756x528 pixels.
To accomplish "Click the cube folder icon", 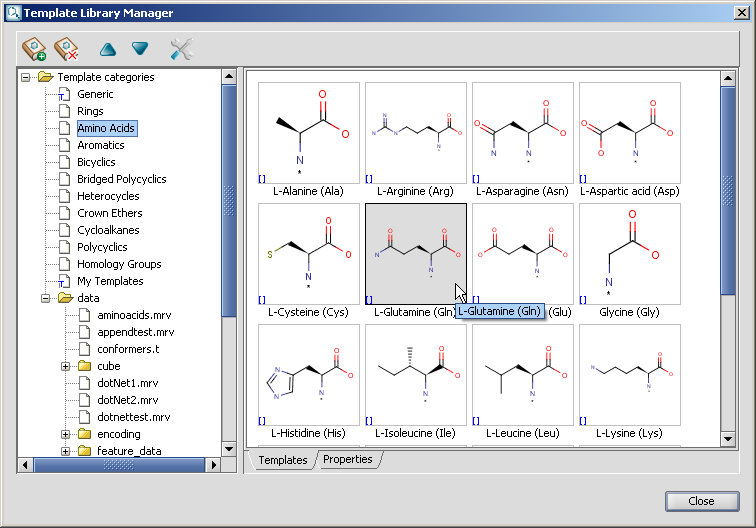I will (x=85, y=366).
